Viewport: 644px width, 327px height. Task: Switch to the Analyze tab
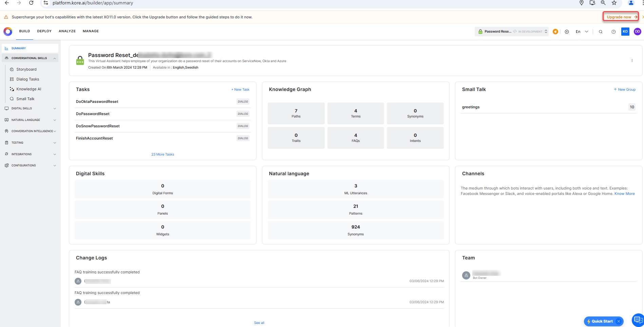(x=67, y=31)
